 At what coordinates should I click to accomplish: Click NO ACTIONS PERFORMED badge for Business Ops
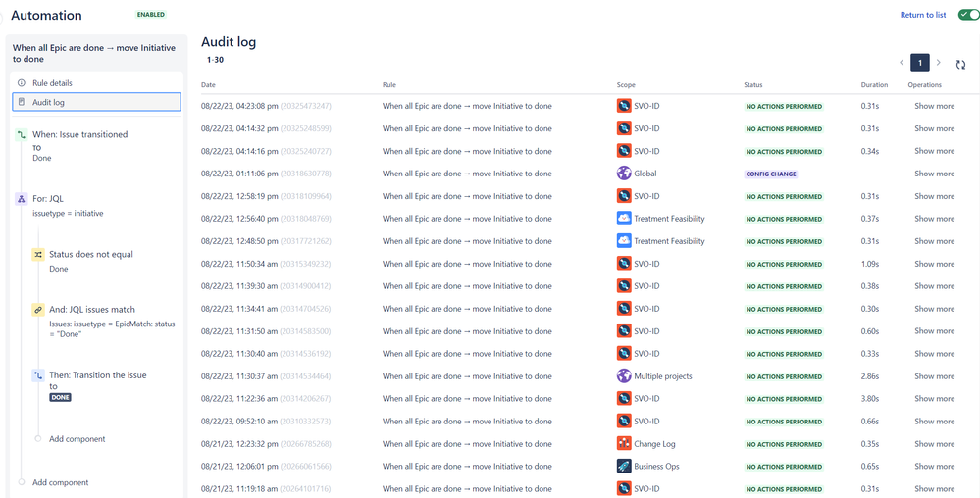(x=784, y=467)
